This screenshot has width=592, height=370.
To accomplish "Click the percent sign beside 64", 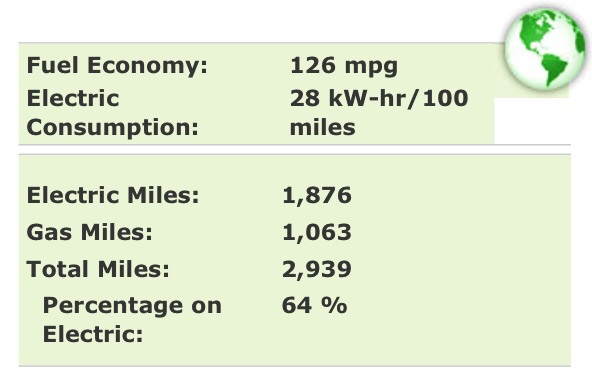I will tap(335, 305).
